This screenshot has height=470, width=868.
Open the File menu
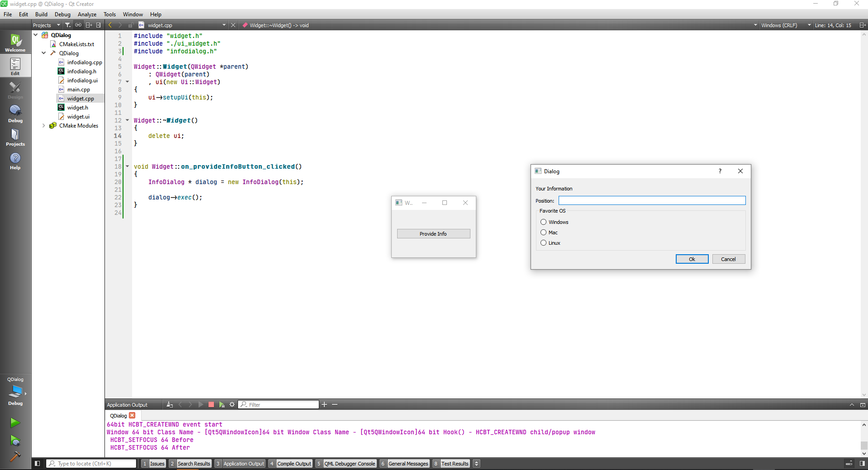(8, 14)
